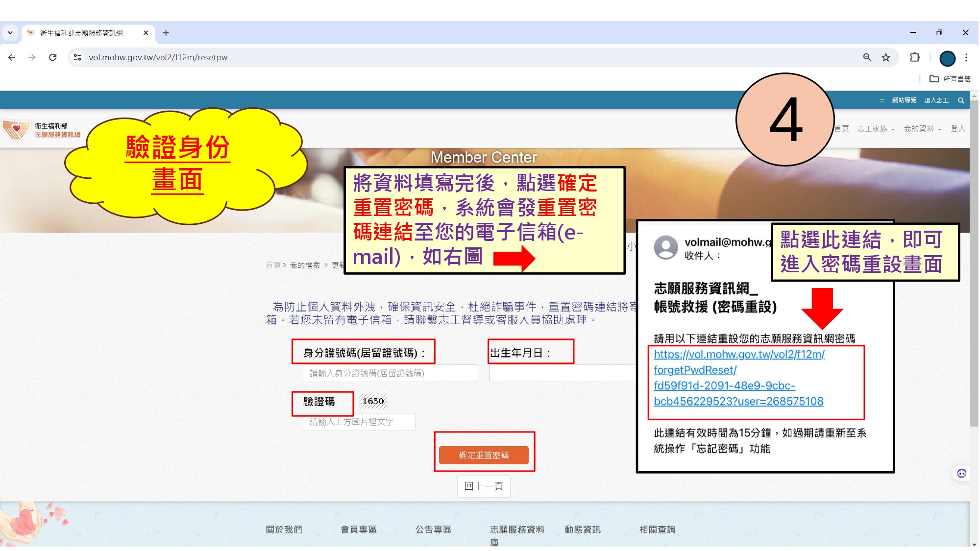Click the chatbot assistant icon
Image resolution: width=980 pixels, height=551 pixels.
pyautogui.click(x=961, y=473)
